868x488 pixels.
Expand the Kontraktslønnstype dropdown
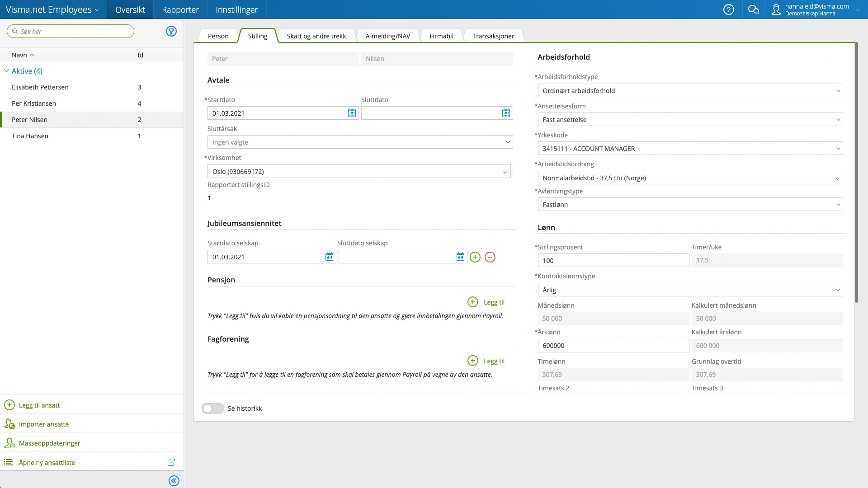pyautogui.click(x=690, y=290)
